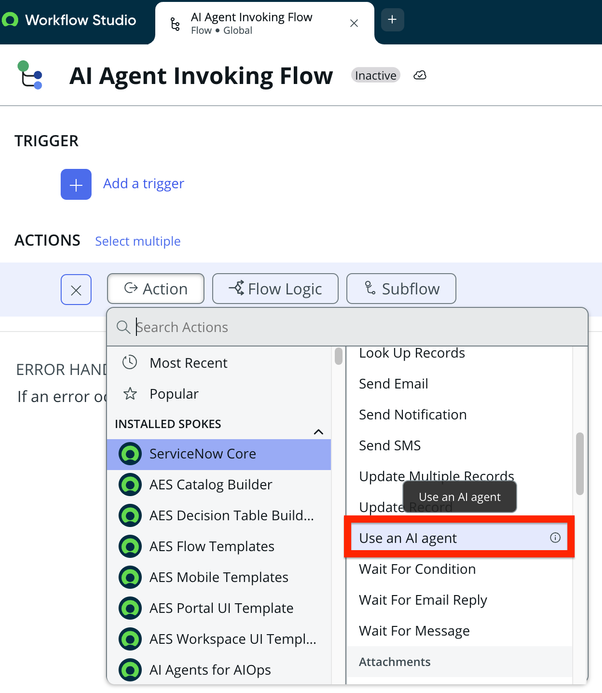Click the Add a trigger link
This screenshot has width=602, height=693.
(x=143, y=183)
